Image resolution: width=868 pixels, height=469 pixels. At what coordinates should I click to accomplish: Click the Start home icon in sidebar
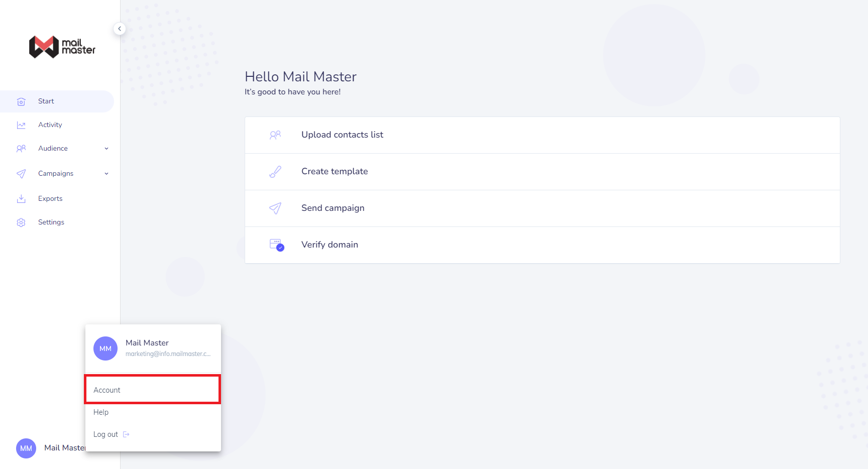tap(21, 102)
